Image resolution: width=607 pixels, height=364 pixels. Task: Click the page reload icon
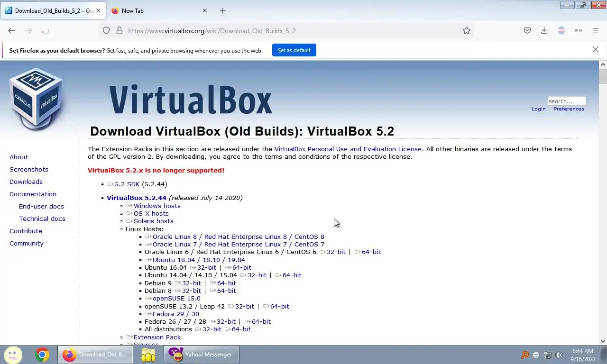45,31
